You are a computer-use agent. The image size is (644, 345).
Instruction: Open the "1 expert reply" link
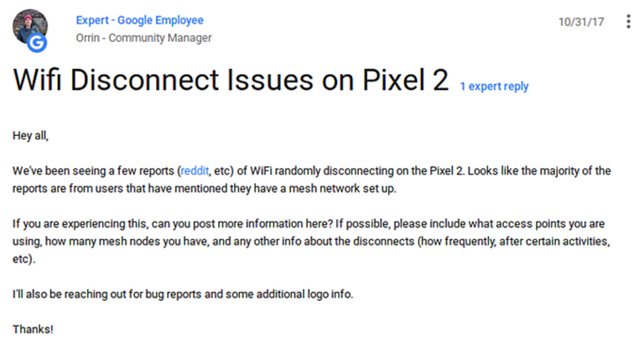click(x=494, y=86)
